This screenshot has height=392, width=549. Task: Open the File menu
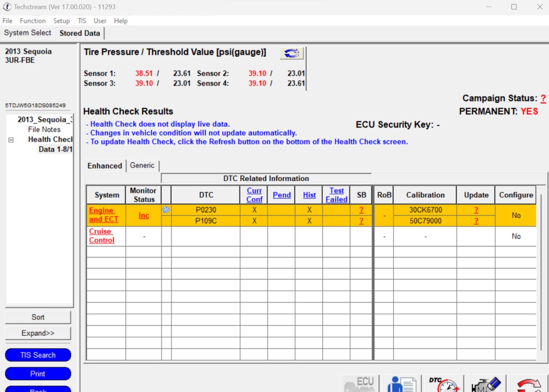click(x=7, y=21)
